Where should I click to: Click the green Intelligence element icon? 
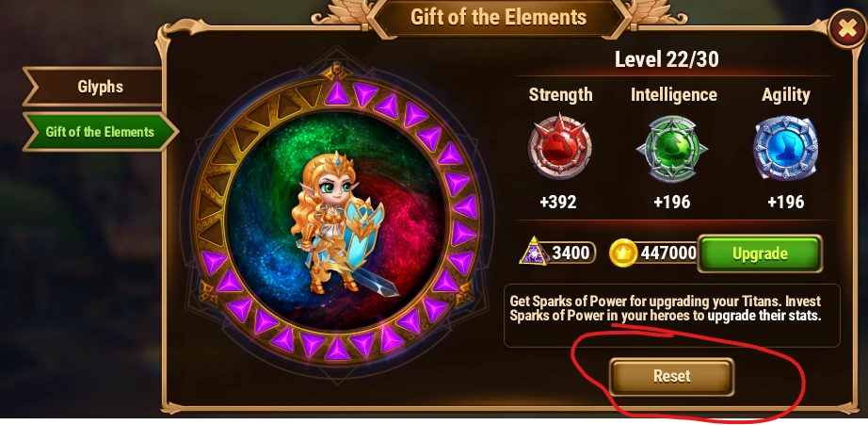tap(672, 148)
